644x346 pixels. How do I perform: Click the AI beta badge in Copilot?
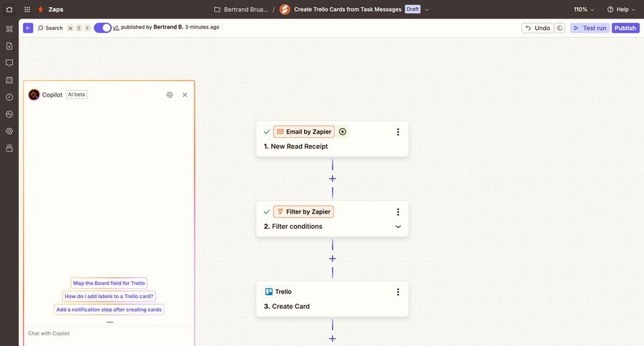[x=77, y=94]
